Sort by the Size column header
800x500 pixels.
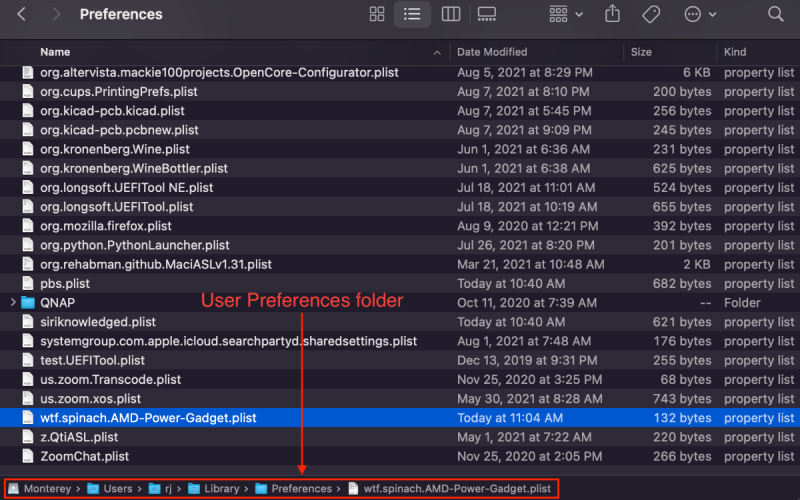[641, 52]
